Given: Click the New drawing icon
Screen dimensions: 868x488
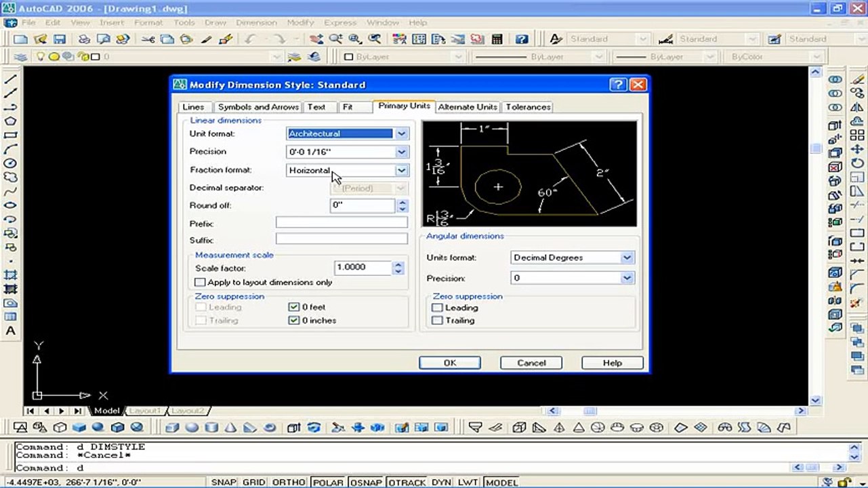Looking at the screenshot, I should point(21,39).
